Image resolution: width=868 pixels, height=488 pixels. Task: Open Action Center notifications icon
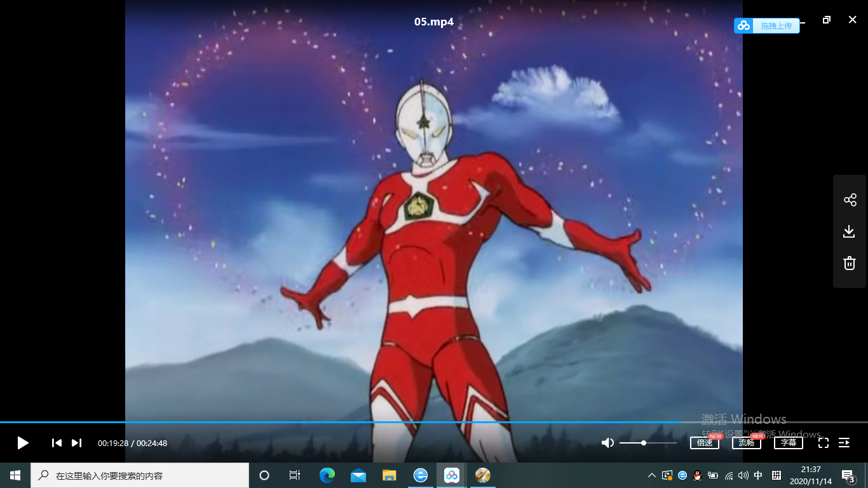coord(848,475)
